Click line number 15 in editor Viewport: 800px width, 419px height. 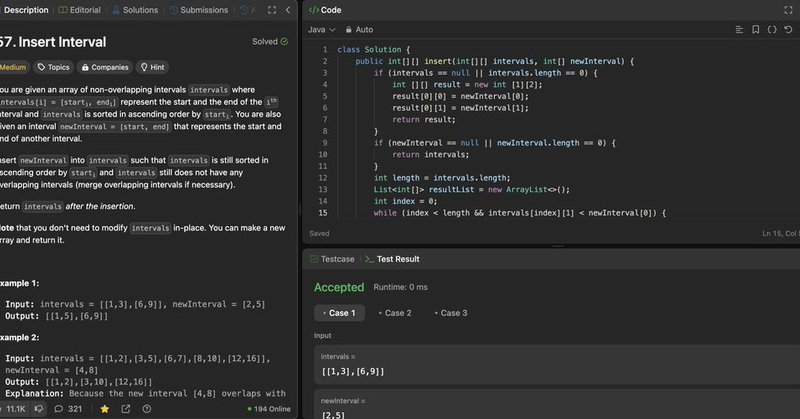[x=322, y=213]
